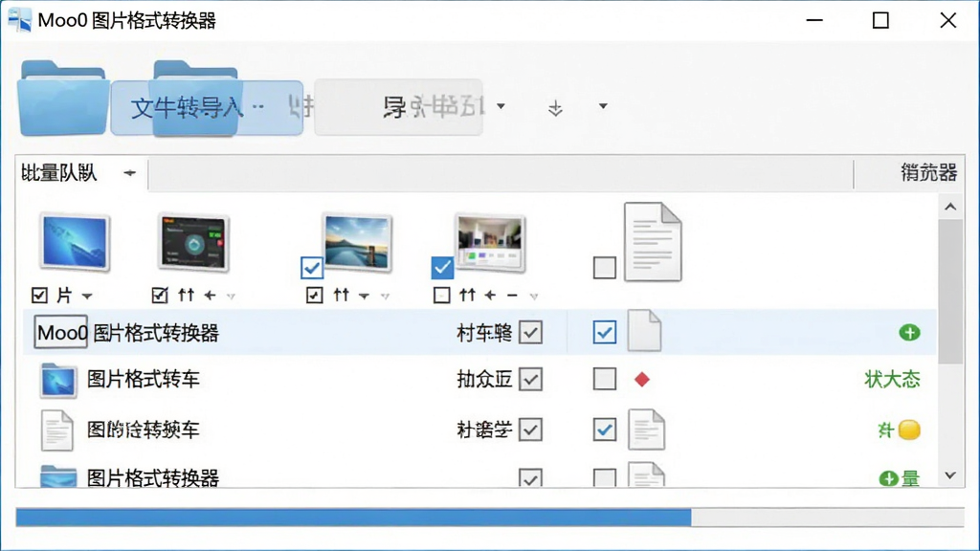Click the Moo0 app icon in title bar
Image resolution: width=980 pixels, height=551 pixels.
[x=20, y=20]
